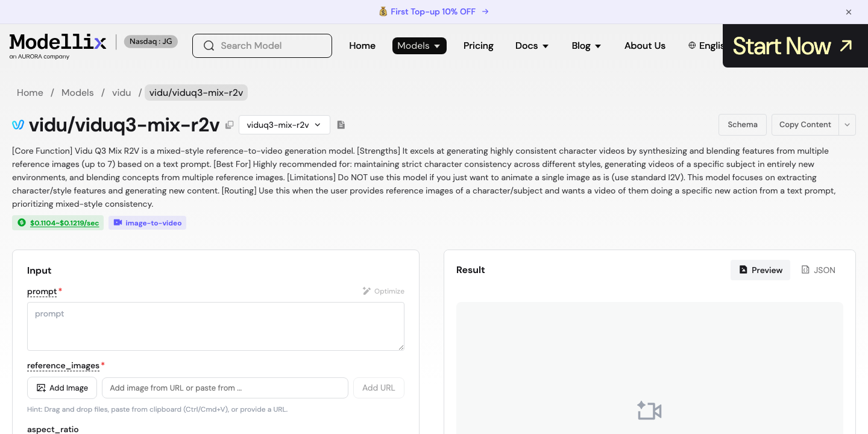Click the globe language icon
The width and height of the screenshot is (868, 434).
692,46
